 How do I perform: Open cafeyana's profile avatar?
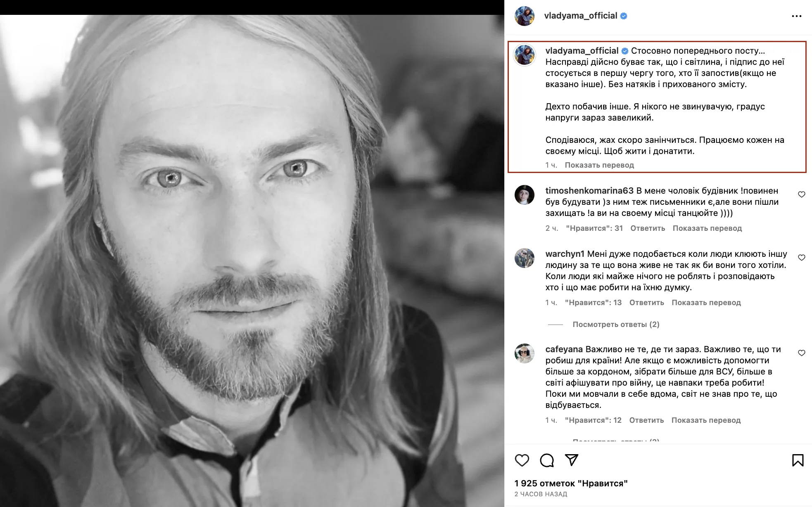pos(525,353)
